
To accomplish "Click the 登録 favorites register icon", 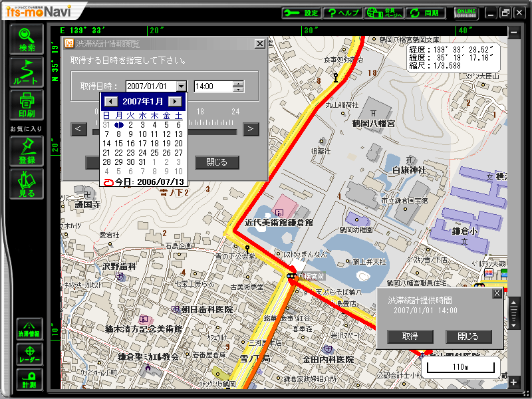I will pyautogui.click(x=27, y=151).
